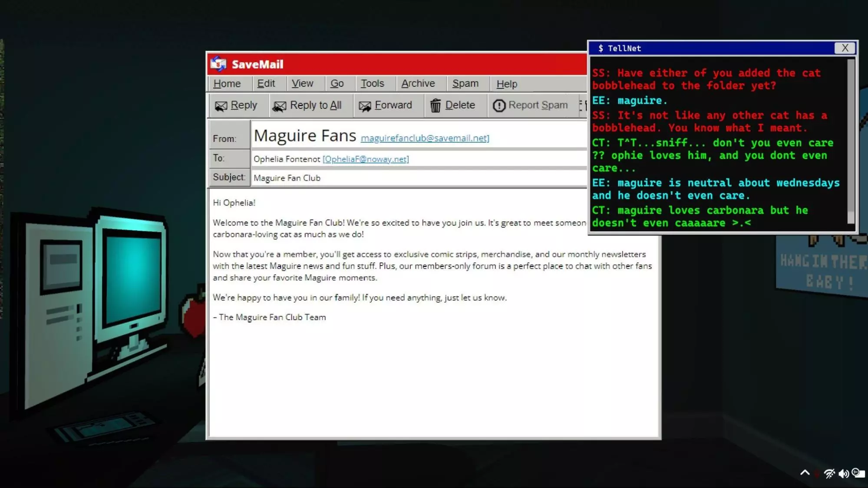This screenshot has height=488, width=868.
Task: Open the Home menu
Action: [227, 84]
